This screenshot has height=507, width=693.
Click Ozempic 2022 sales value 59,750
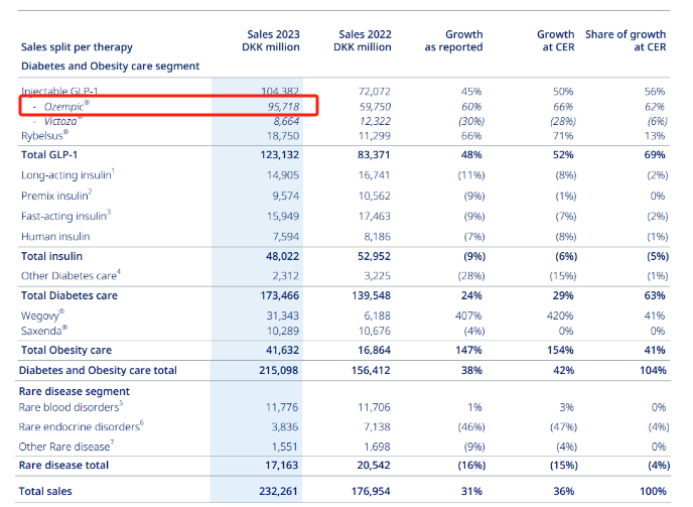(375, 107)
